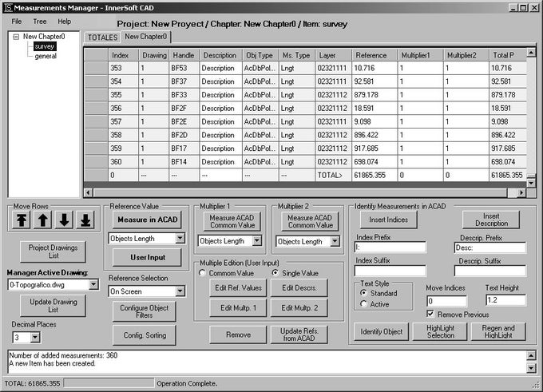Click the Remove button
The height and width of the screenshot is (392, 543).
(238, 335)
